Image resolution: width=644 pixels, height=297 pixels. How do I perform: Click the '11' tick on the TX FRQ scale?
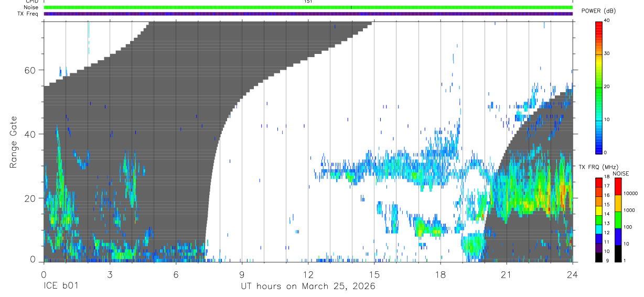(x=607, y=242)
